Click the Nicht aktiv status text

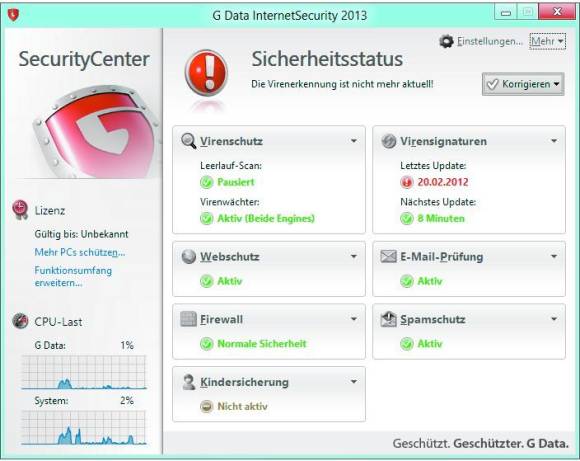pos(242,406)
